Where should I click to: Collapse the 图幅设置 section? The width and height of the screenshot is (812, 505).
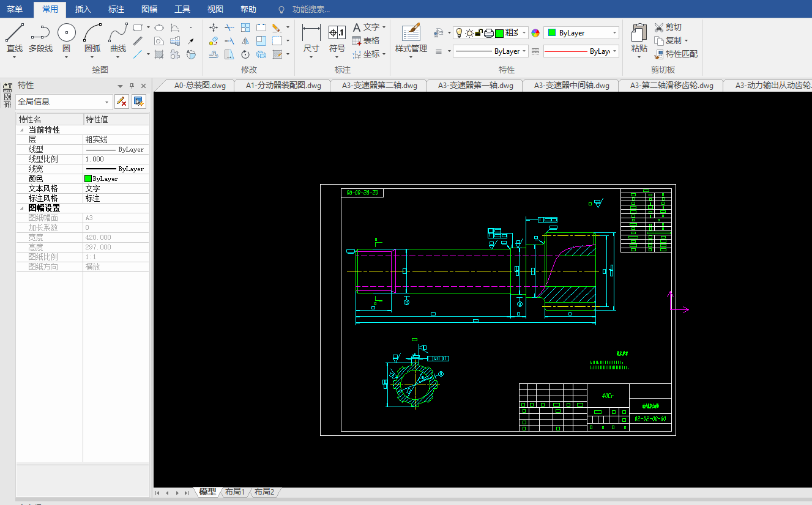click(x=22, y=208)
